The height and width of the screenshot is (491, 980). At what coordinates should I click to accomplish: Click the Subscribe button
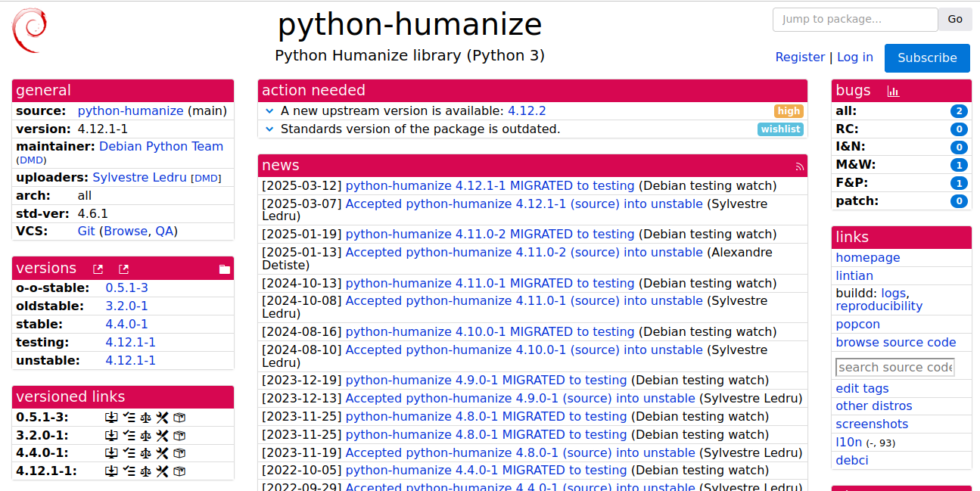click(927, 57)
